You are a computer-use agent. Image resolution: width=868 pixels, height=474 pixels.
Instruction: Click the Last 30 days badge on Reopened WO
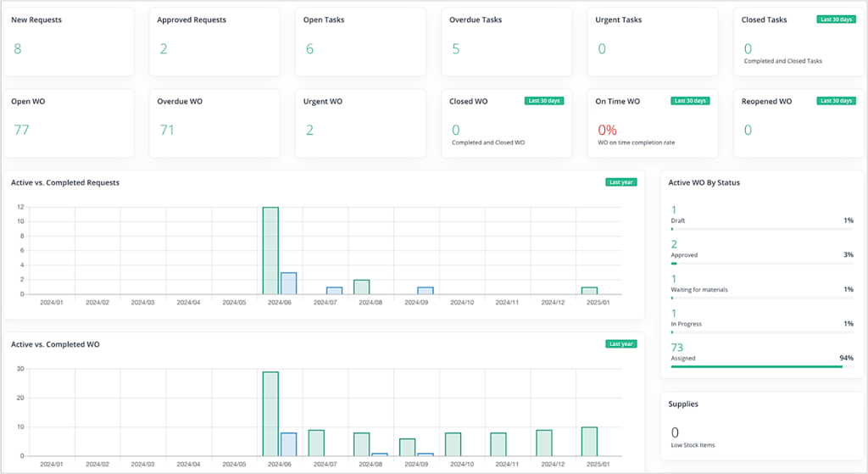coord(835,101)
